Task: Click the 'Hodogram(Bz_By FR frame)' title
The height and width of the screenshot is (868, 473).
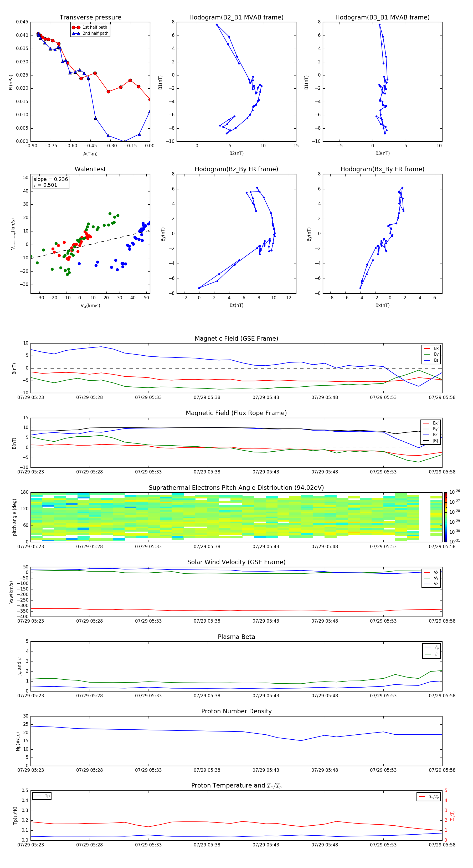Action: coord(236,169)
